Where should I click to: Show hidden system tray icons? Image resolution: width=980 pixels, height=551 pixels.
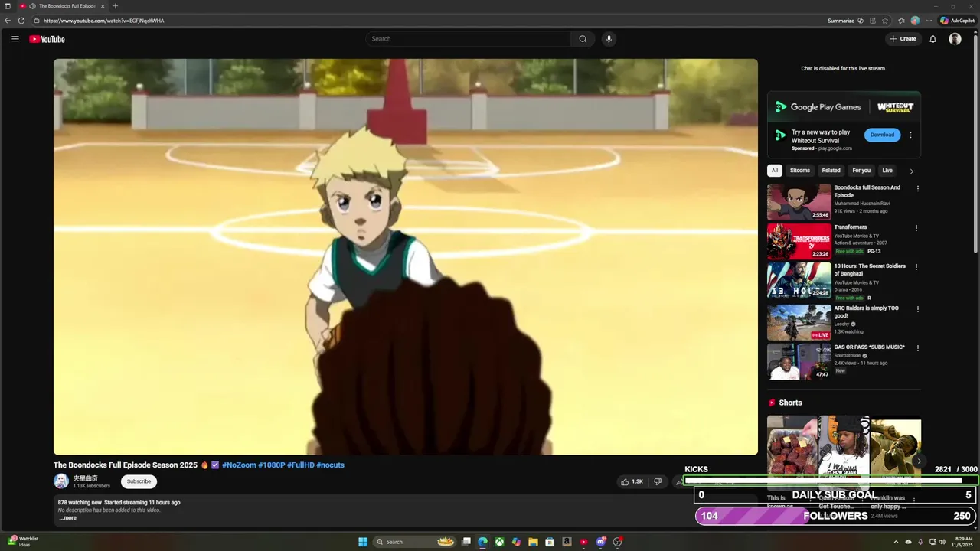pos(896,542)
